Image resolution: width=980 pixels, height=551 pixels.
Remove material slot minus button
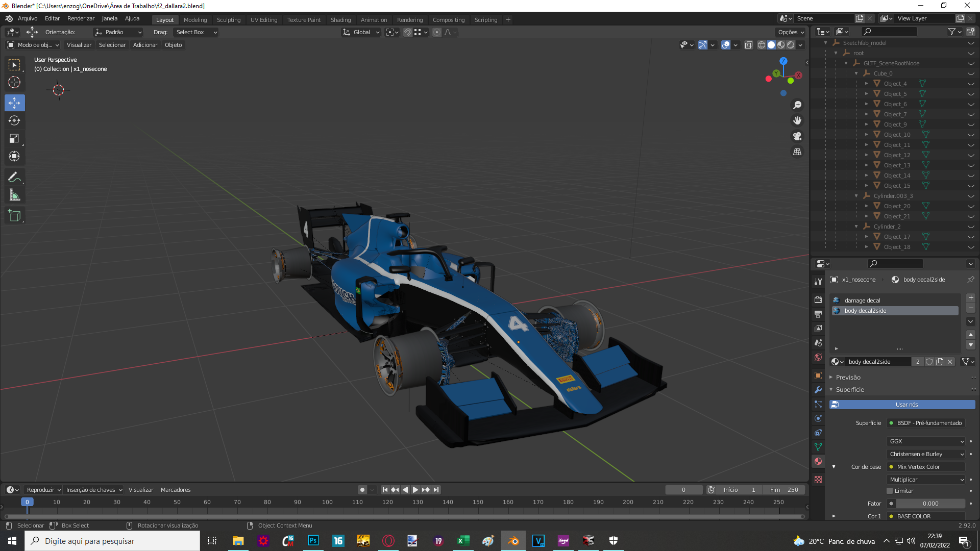(971, 308)
